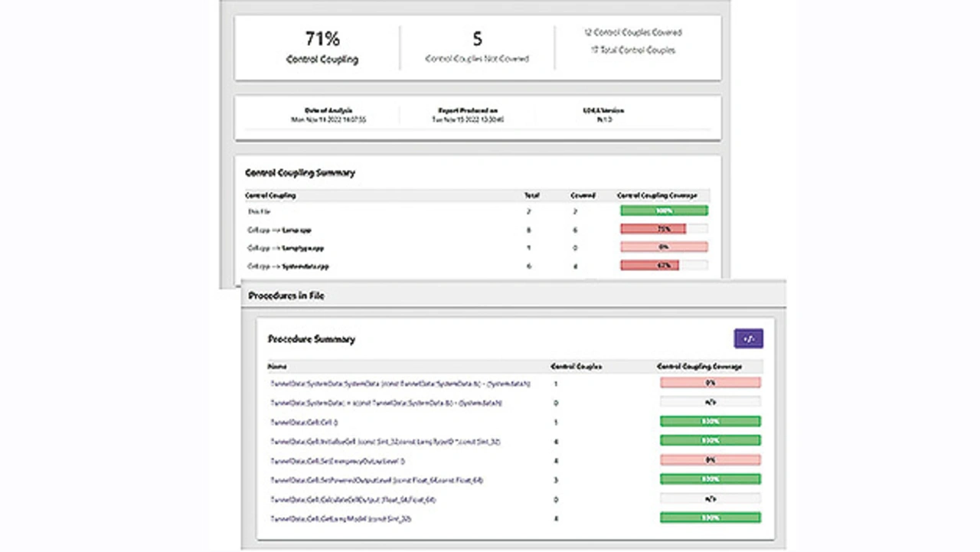Viewport: 980px width, 552px height.
Task: Click the 100% coverage bar for This File
Action: 663,211
